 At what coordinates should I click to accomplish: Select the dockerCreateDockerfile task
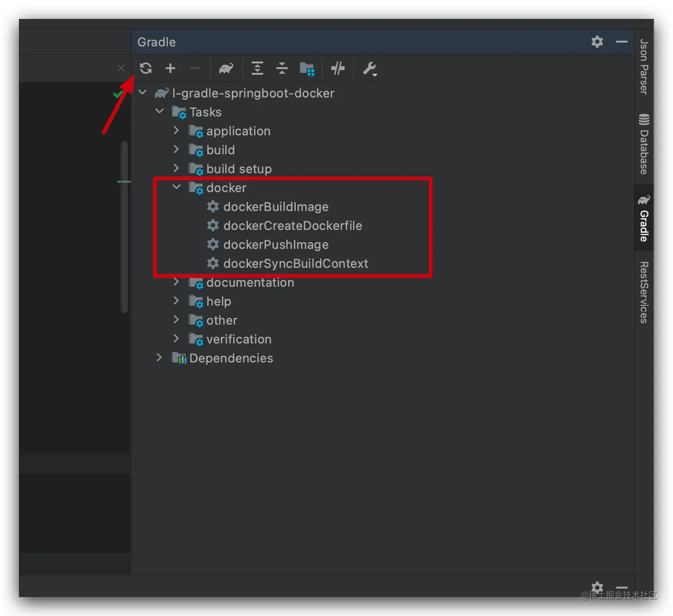[292, 226]
